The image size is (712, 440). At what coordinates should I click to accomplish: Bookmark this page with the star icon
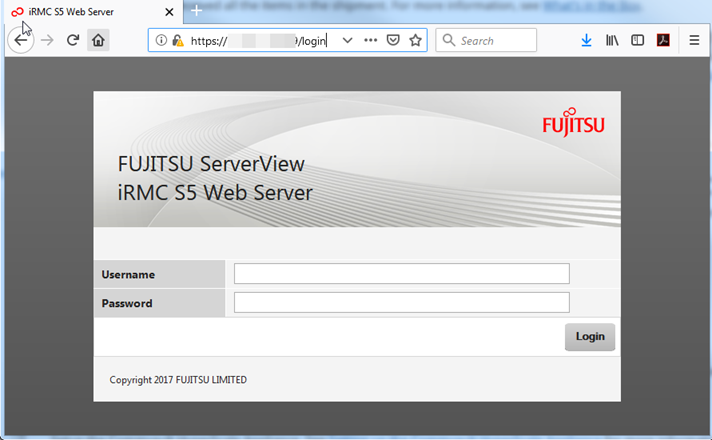[415, 40]
